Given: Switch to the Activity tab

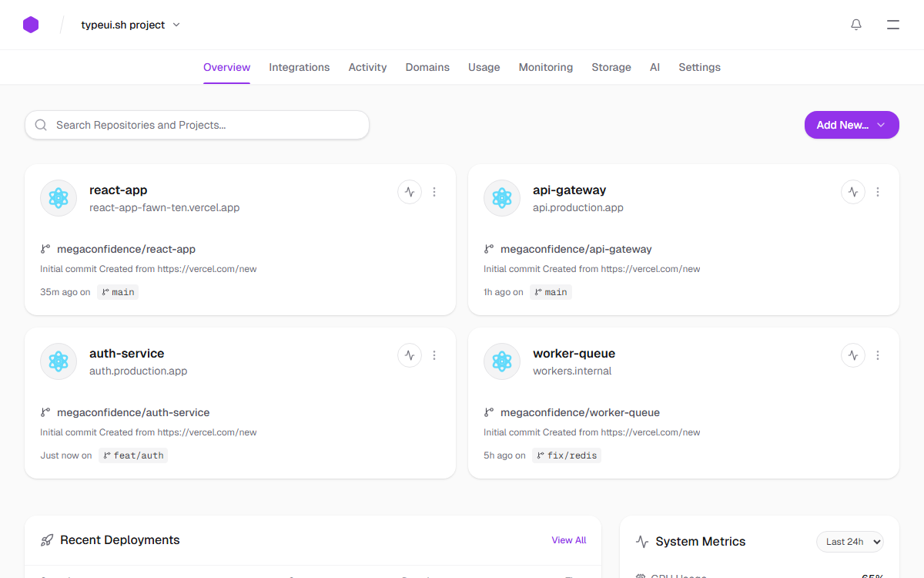Looking at the screenshot, I should 368,67.
